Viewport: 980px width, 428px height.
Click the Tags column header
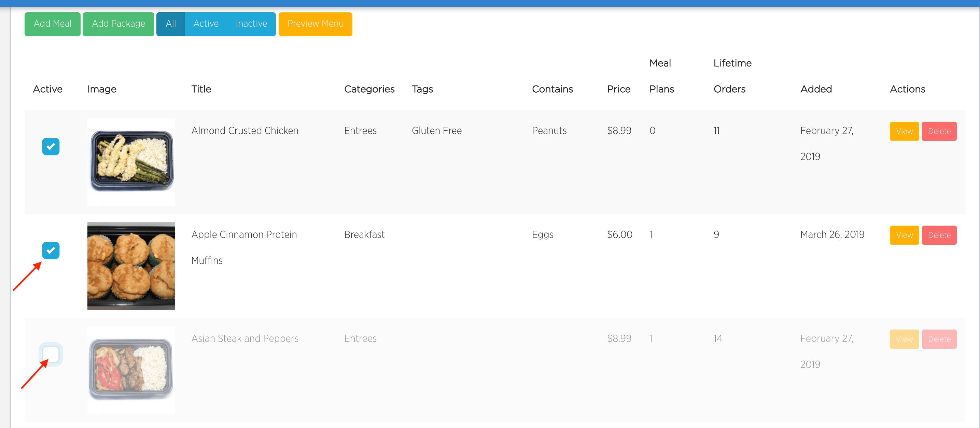point(422,89)
